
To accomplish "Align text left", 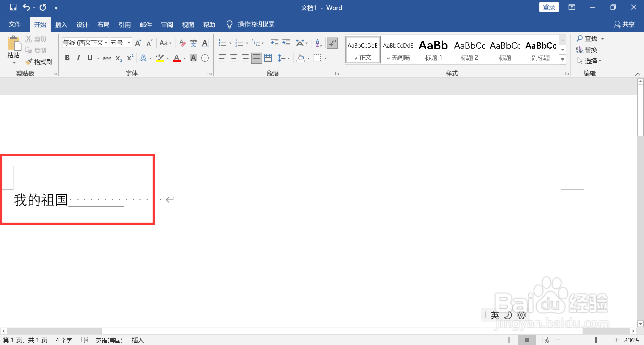I will [222, 58].
